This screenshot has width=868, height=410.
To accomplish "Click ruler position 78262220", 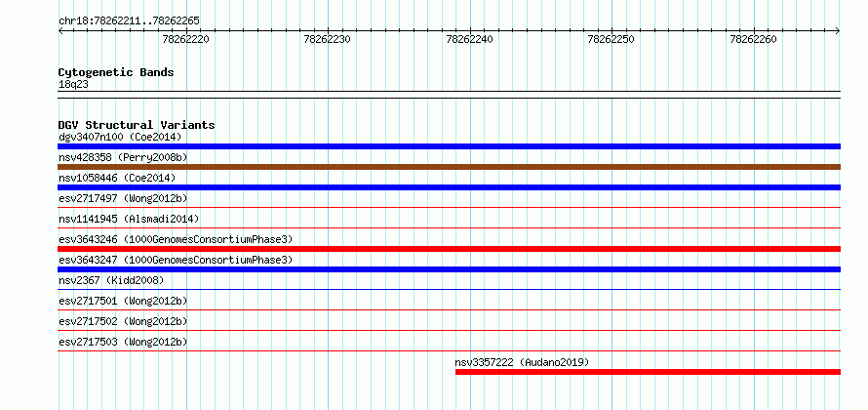I will tap(186, 39).
